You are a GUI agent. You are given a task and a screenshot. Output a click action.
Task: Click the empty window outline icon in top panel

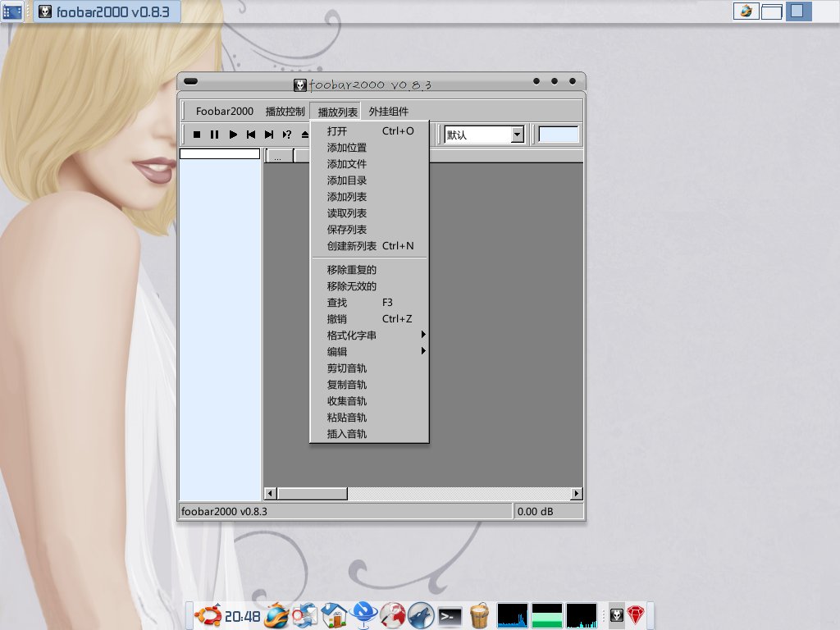click(x=771, y=11)
